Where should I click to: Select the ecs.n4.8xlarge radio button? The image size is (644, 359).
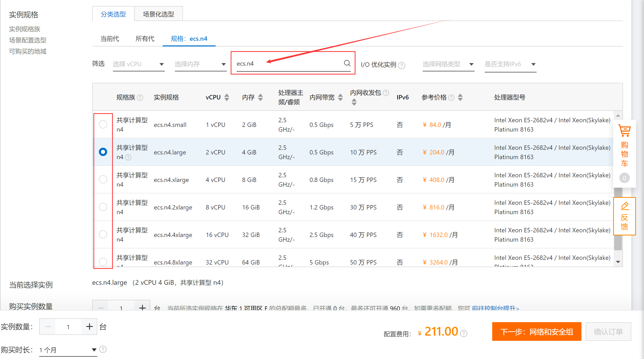[103, 262]
